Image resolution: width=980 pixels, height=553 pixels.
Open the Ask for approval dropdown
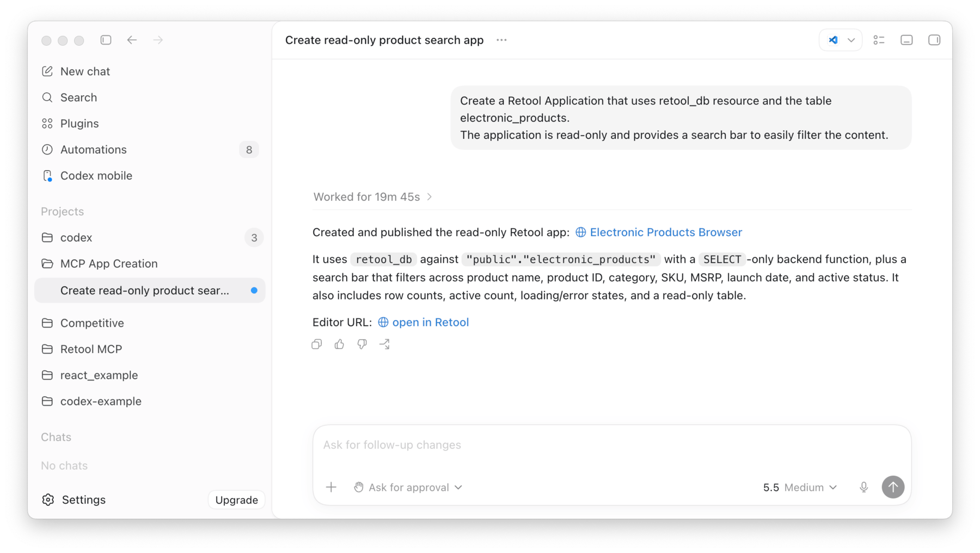(408, 487)
